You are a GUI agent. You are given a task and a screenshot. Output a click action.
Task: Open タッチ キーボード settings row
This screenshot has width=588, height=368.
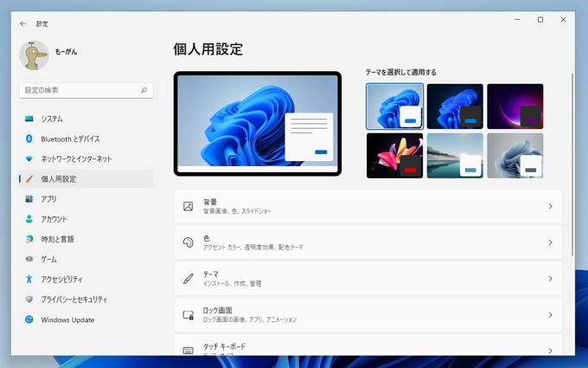click(x=367, y=345)
